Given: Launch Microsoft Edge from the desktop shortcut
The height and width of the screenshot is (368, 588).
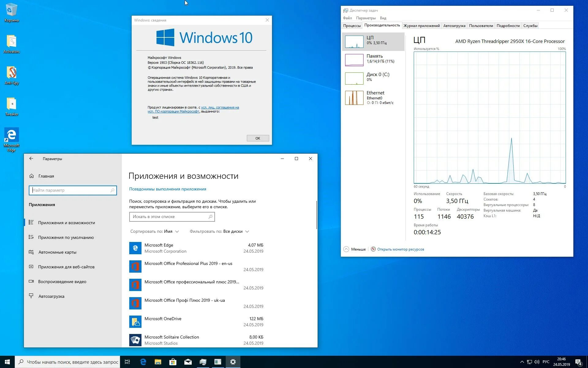Looking at the screenshot, I should 11,140.
